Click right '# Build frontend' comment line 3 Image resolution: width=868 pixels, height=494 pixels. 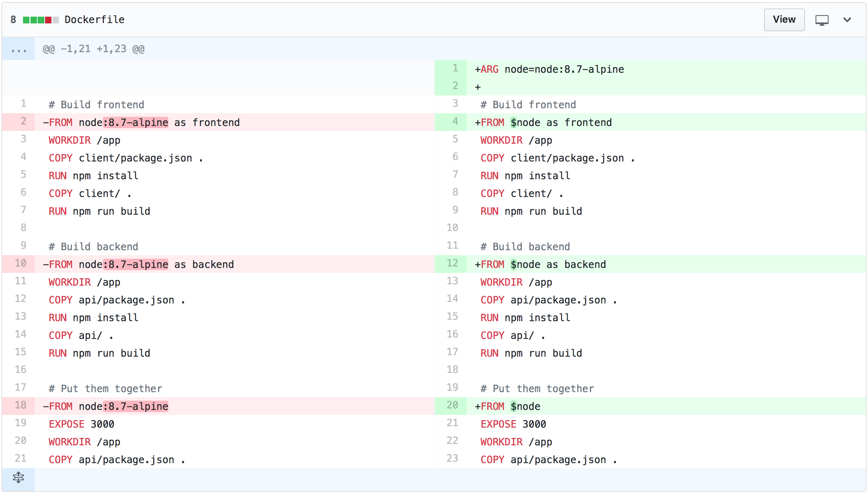coord(528,105)
